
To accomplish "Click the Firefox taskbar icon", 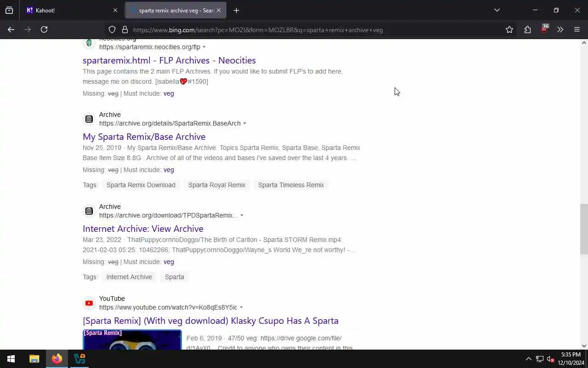I will [57, 359].
